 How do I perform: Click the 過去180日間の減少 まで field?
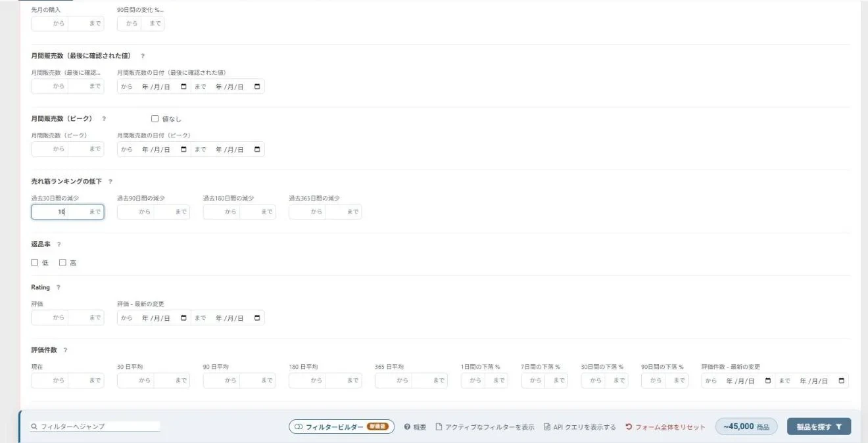click(258, 212)
